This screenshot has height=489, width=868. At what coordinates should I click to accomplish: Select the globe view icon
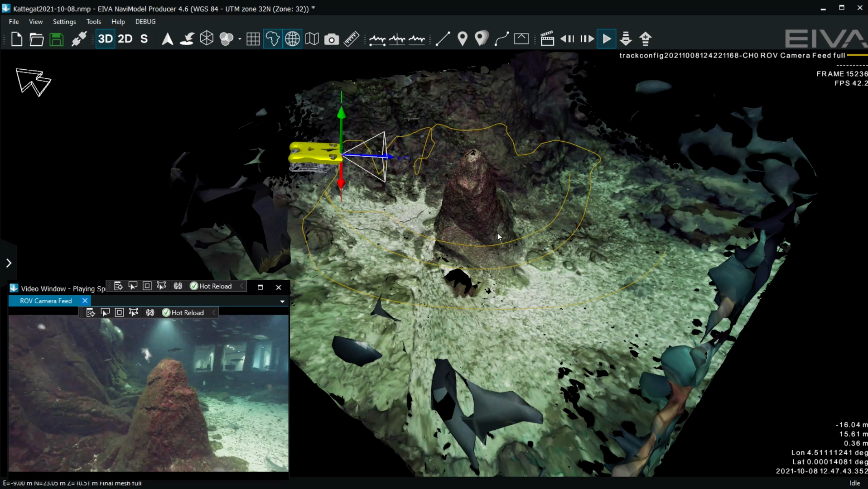click(x=292, y=39)
